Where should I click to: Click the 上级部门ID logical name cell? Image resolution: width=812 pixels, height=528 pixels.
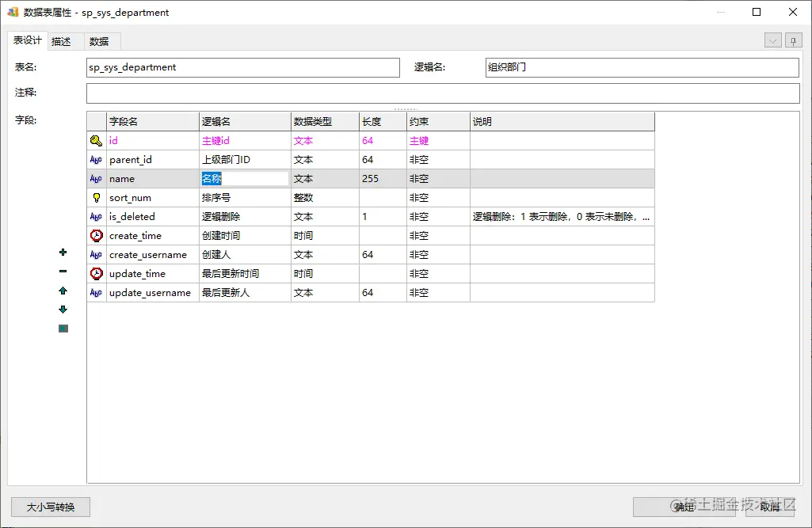[x=245, y=159]
